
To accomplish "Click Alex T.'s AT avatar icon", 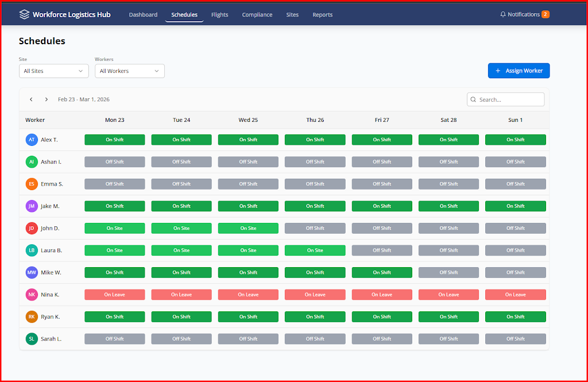I will pyautogui.click(x=32, y=140).
